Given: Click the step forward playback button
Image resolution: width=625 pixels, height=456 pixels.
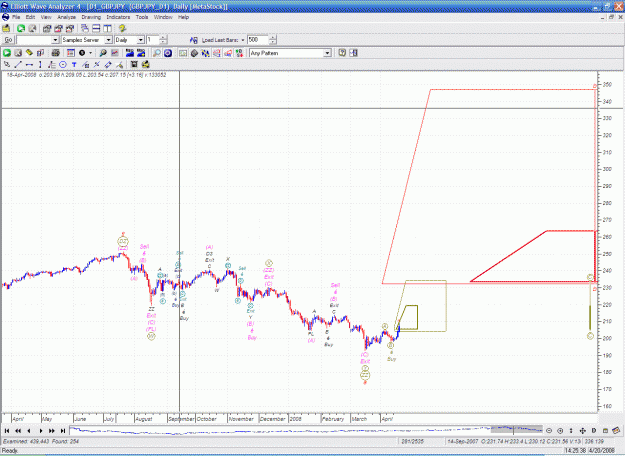Looking at the screenshot, I should click(41, 430).
